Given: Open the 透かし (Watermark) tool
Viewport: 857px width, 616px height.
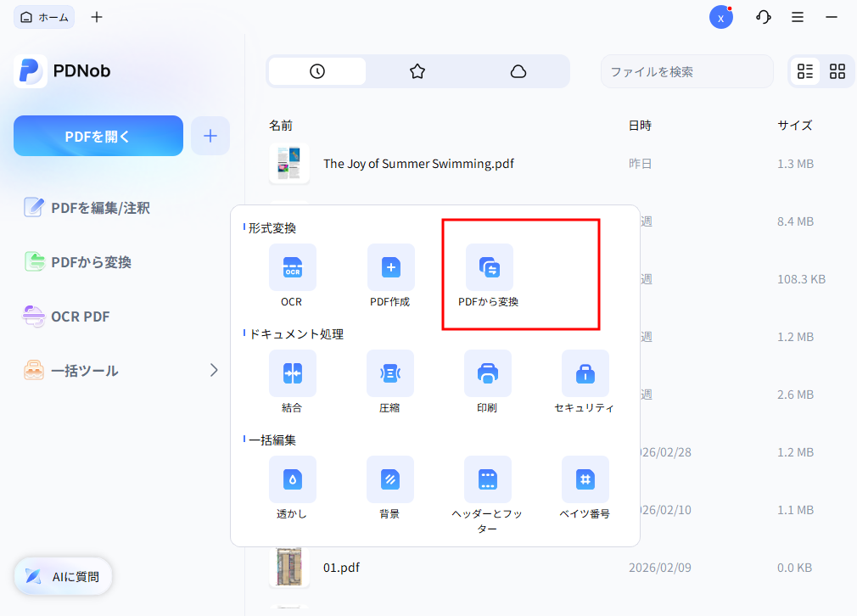Looking at the screenshot, I should pos(293,488).
